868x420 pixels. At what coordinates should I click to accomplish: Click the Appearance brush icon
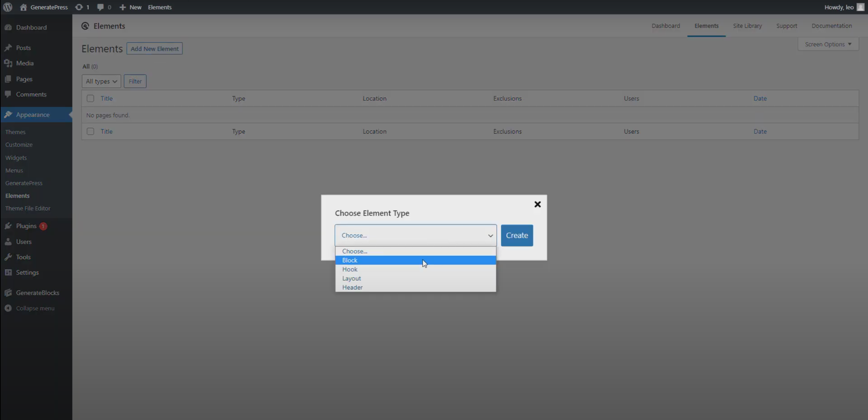8,115
